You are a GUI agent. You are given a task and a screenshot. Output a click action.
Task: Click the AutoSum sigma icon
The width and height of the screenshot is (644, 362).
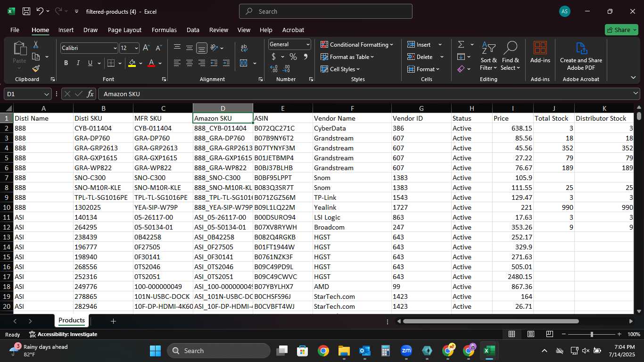pyautogui.click(x=461, y=44)
